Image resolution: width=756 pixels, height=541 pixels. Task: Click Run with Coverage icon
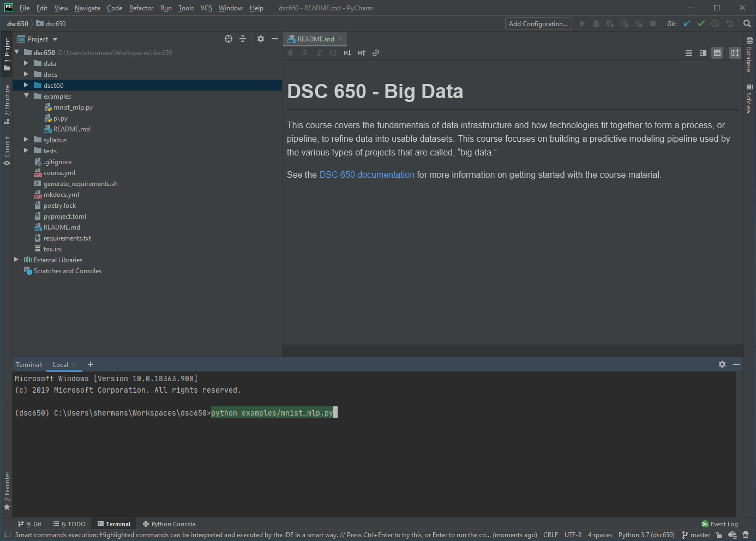tap(610, 23)
